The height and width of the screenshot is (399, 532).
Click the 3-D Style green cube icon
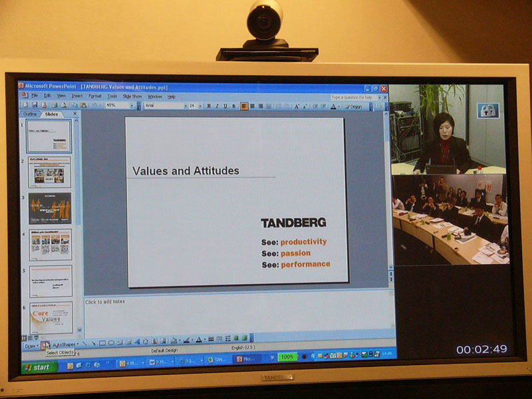245,338
